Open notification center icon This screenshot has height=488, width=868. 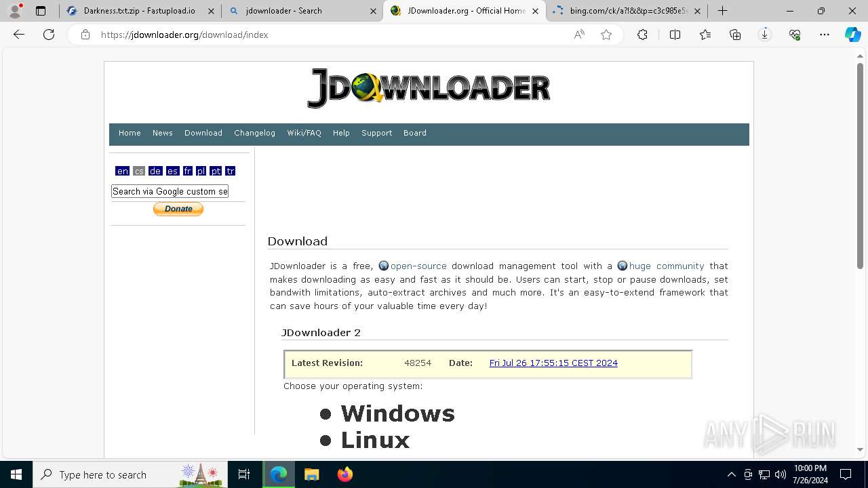tap(846, 474)
